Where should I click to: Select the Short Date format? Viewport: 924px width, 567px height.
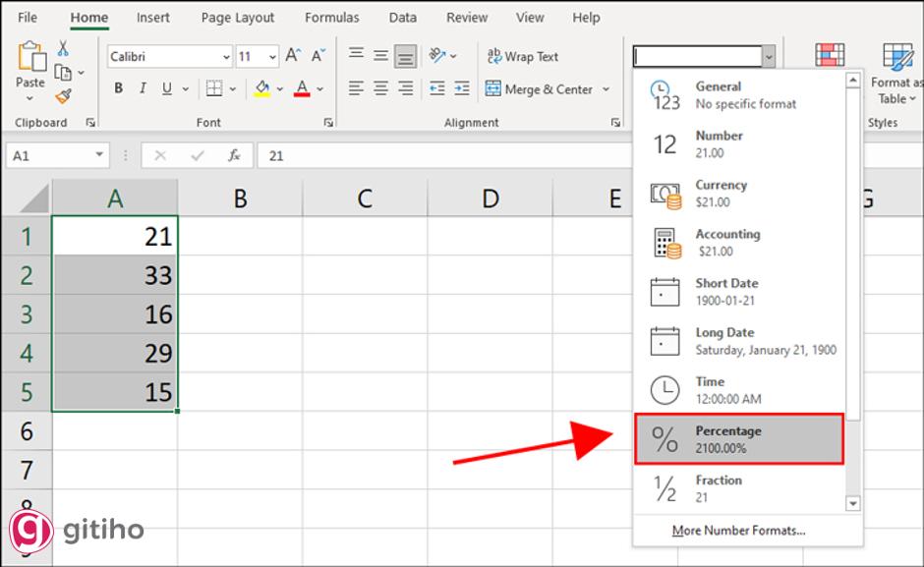[x=739, y=292]
